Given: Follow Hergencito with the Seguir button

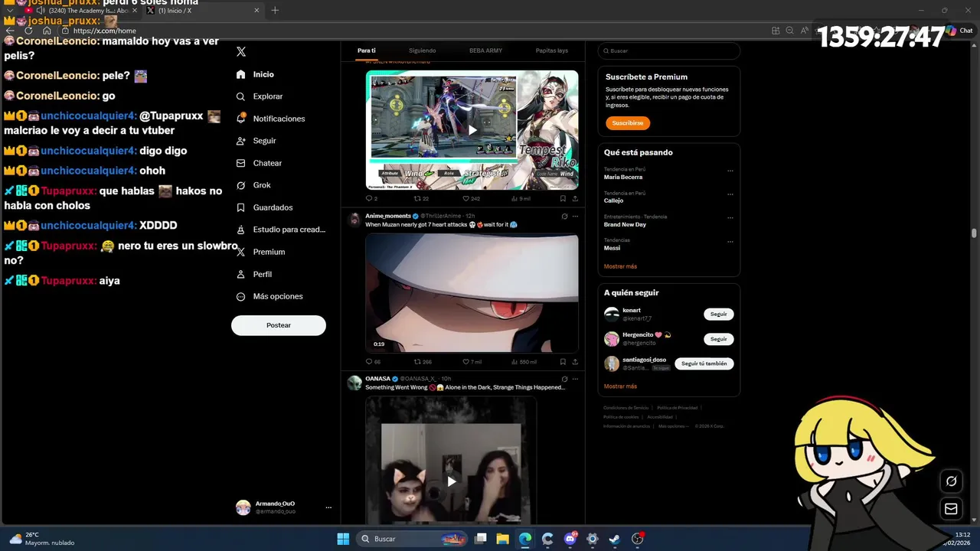Looking at the screenshot, I should click(719, 338).
